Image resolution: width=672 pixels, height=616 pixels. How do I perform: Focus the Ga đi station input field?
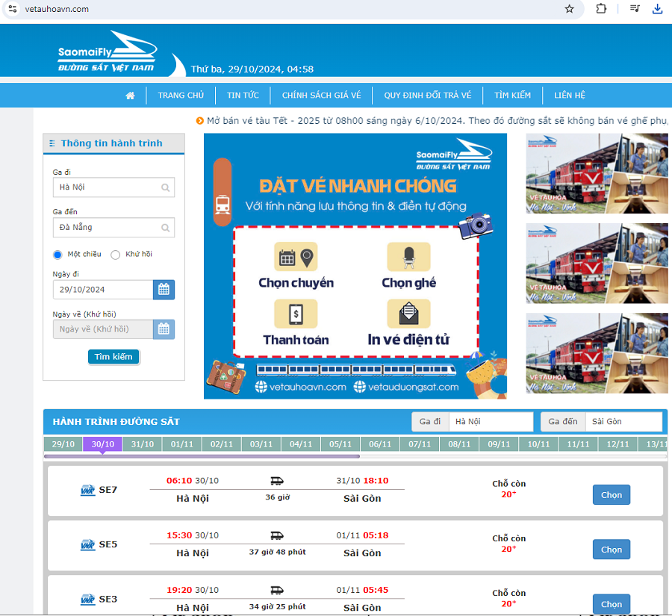pyautogui.click(x=113, y=187)
